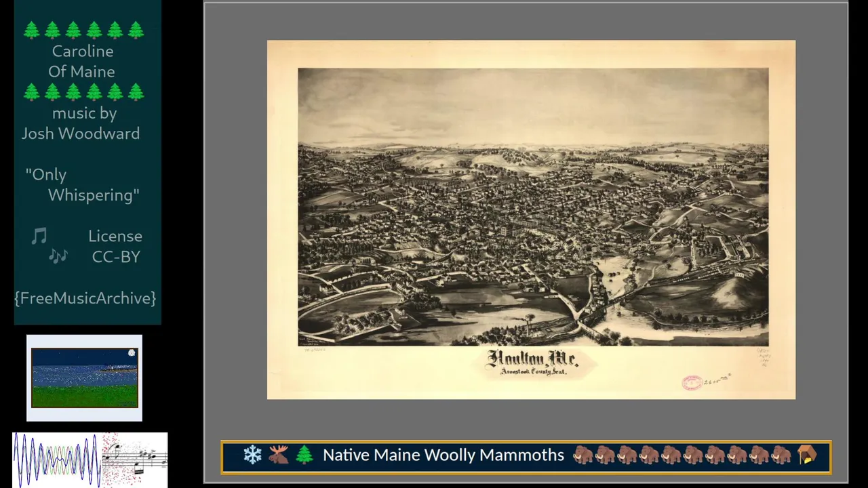This screenshot has height=488, width=868.
Task: Click the mammoth icon right after 'Mammoths' text
Action: (583, 455)
